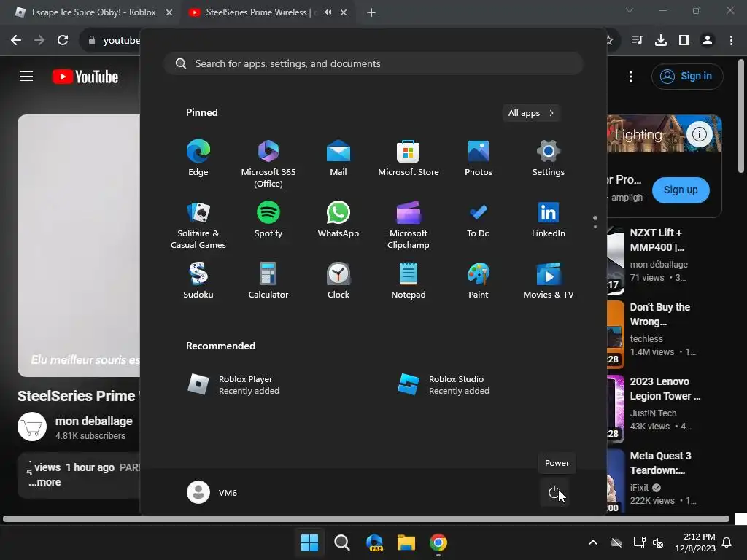
Task: Open Paint
Action: 479,281
